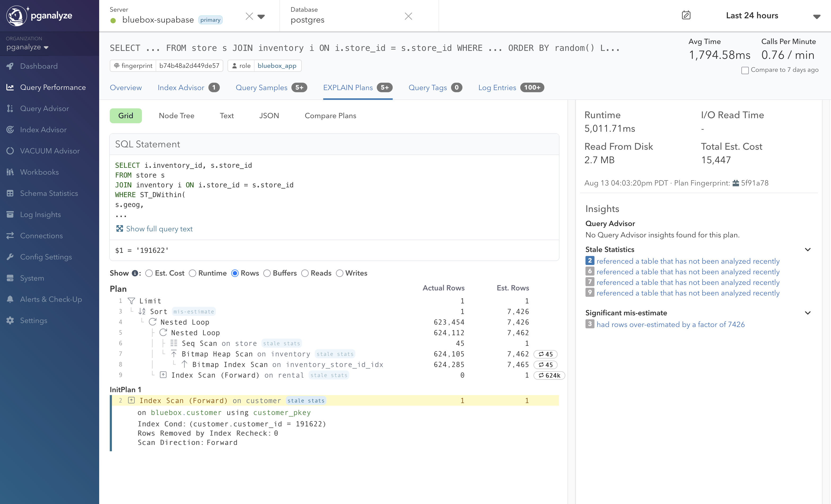This screenshot has height=504, width=831.
Task: Click fingerprint value b74b48a2d449de57
Action: (189, 66)
